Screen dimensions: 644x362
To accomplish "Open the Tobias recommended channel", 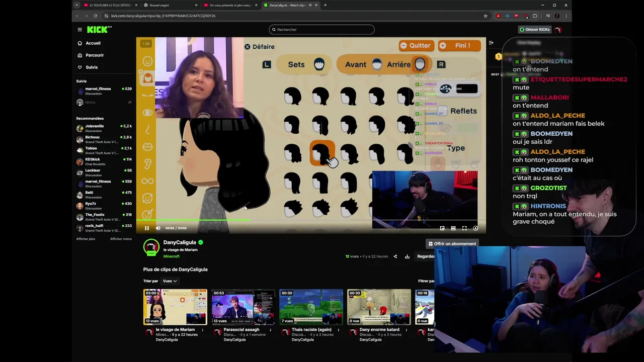I will [104, 150].
